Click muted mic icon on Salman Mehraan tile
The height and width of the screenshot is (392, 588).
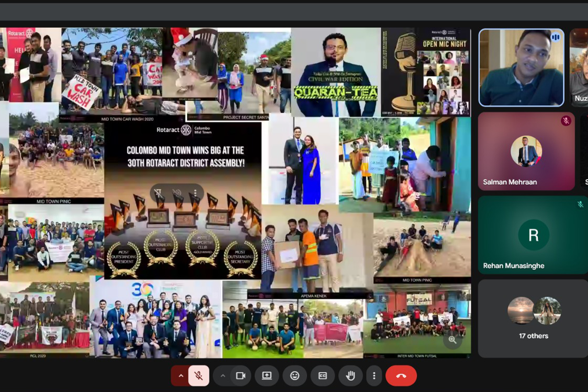point(566,121)
